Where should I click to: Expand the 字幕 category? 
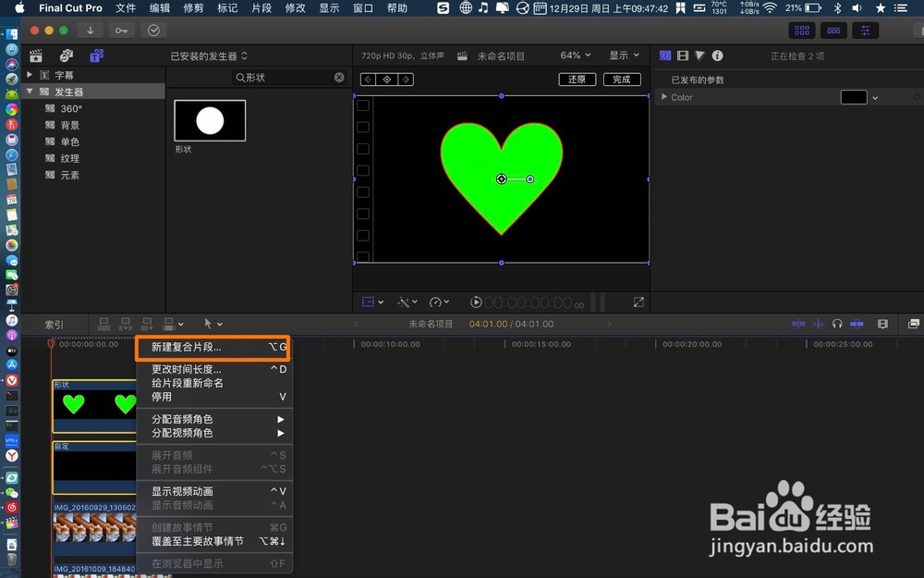30,75
